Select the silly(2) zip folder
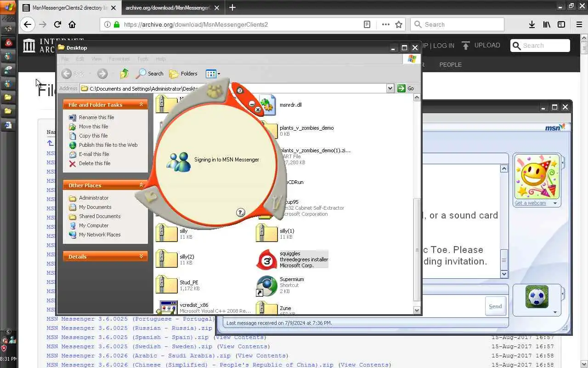 pos(167,258)
